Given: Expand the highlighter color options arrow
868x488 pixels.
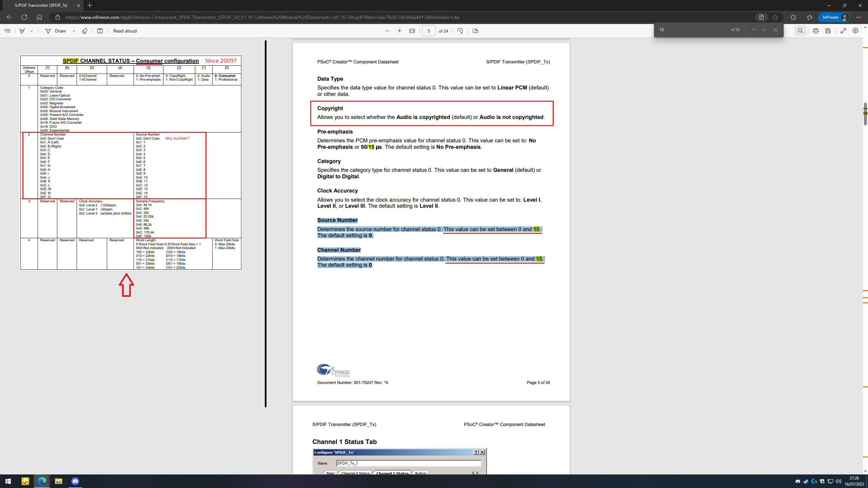Looking at the screenshot, I should [x=32, y=31].
